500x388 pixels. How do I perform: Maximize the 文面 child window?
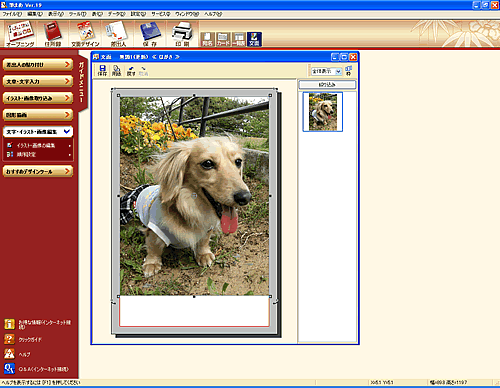click(x=344, y=57)
